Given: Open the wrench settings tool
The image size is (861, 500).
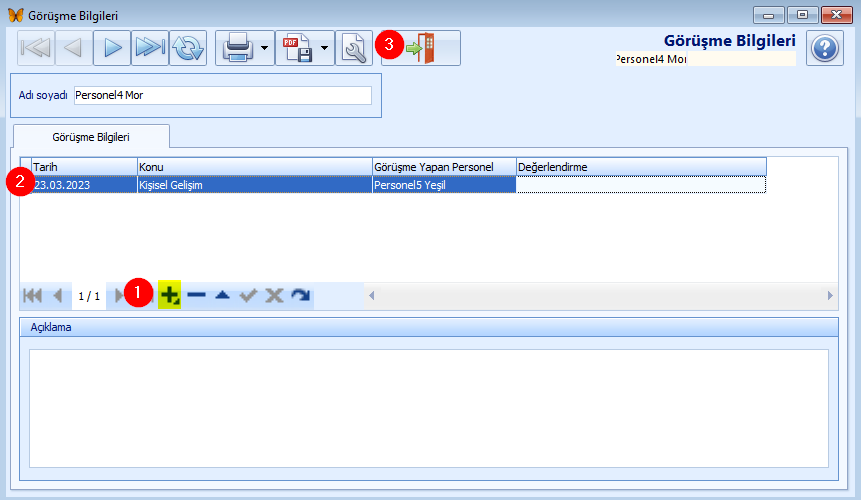Looking at the screenshot, I should click(353, 48).
